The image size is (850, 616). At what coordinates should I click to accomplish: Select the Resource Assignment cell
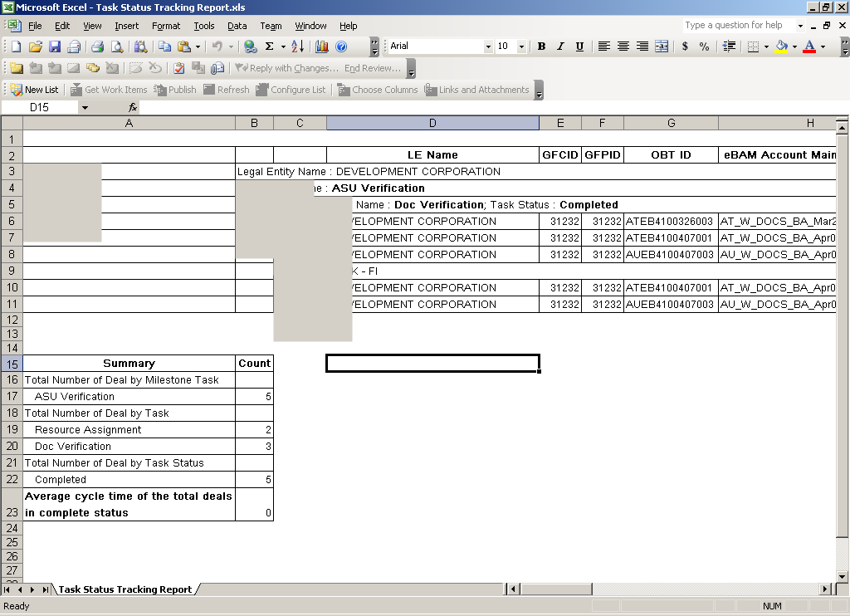coord(129,430)
